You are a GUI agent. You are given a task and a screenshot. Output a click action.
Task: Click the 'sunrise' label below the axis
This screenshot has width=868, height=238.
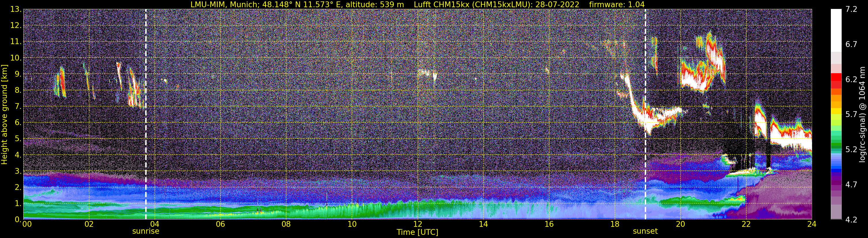[145, 231]
